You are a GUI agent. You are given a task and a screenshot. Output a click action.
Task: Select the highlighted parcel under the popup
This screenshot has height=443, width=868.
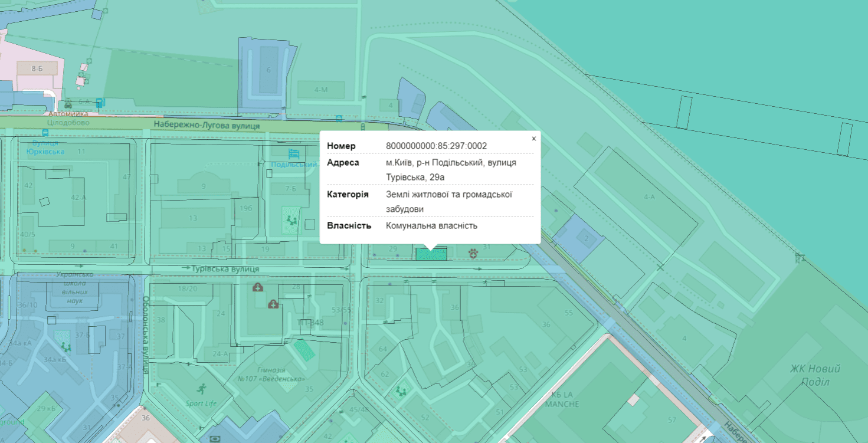point(431,255)
